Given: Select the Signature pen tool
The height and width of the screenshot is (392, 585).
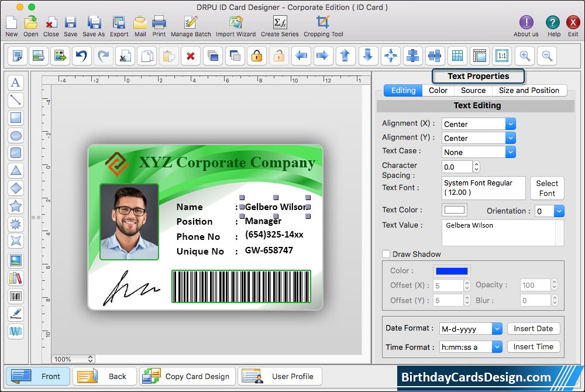Looking at the screenshot, I should [x=16, y=314].
